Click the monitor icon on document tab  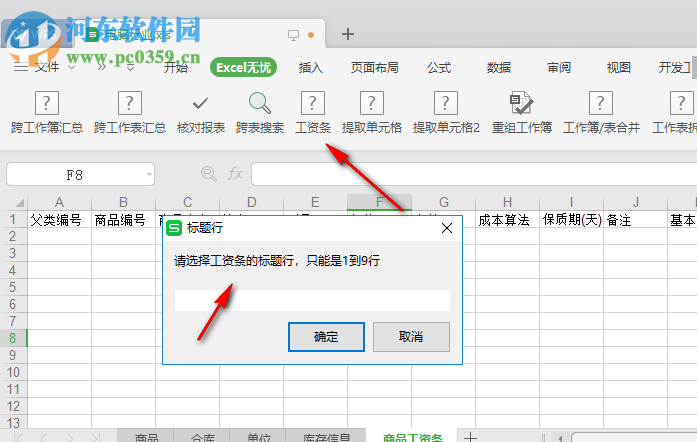[x=293, y=35]
